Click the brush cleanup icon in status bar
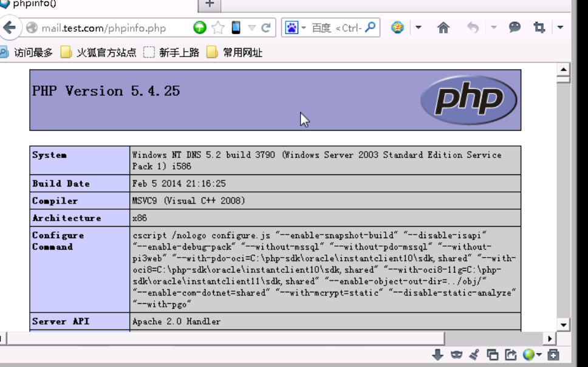 coord(474,355)
